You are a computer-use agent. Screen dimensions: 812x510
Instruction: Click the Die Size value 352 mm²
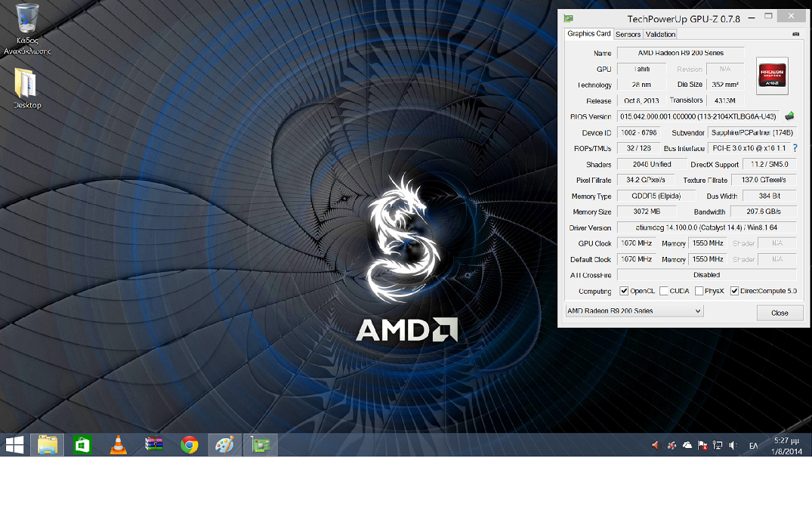pos(725,85)
